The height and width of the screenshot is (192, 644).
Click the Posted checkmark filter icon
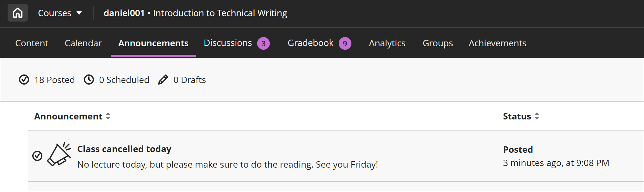point(24,80)
